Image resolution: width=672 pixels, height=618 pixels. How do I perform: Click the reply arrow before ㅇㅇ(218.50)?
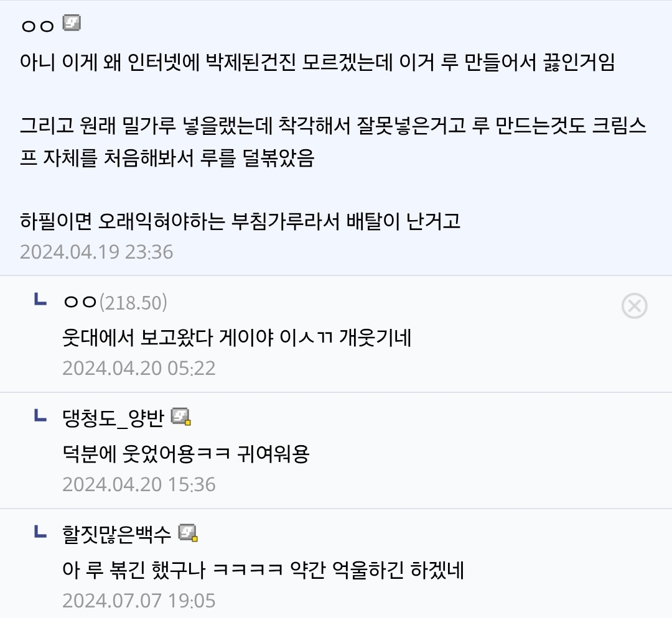pos(40,299)
